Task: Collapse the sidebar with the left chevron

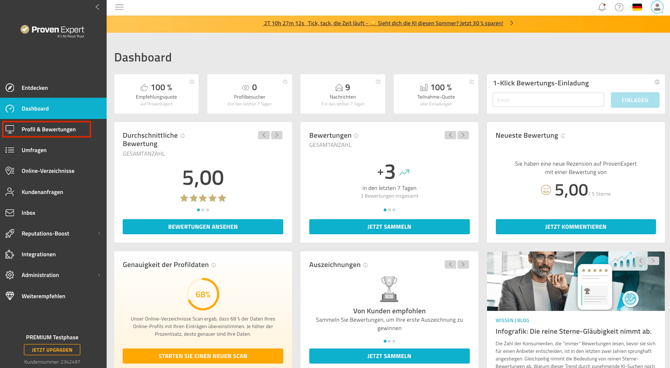Action: 97,7
